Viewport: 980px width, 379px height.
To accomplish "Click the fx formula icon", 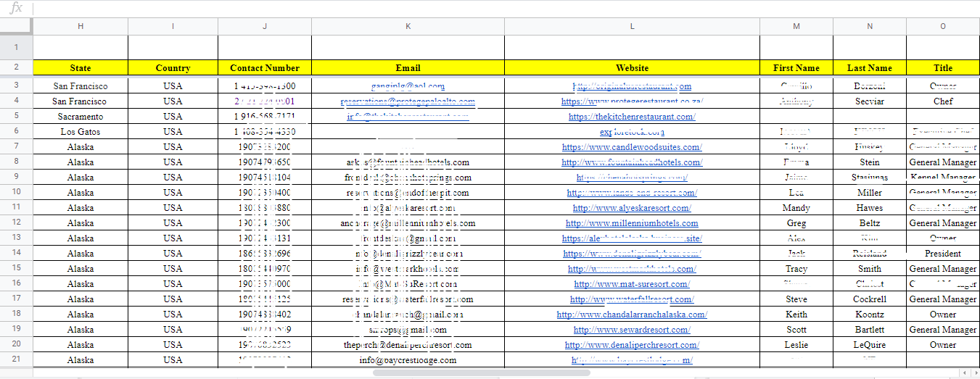I will tap(16, 8).
